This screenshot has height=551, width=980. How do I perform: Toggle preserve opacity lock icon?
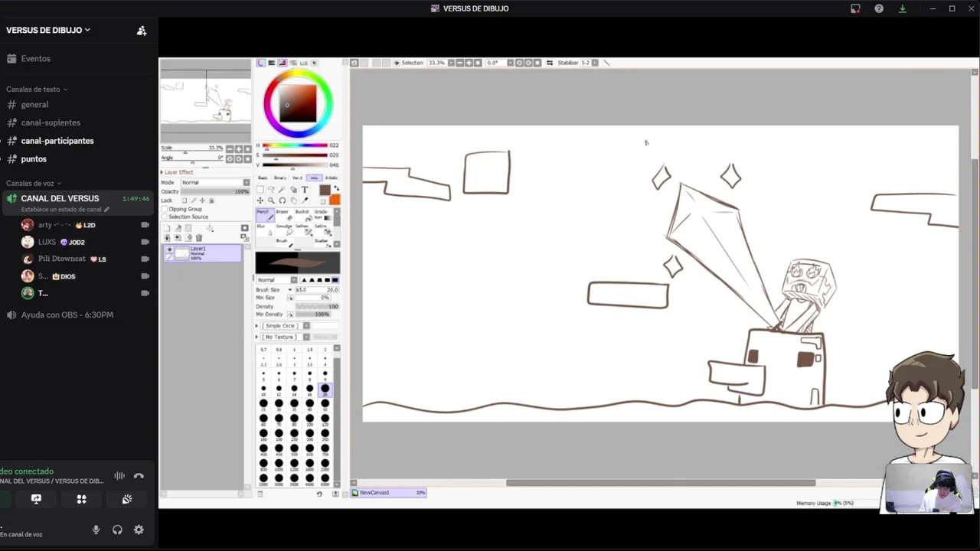[185, 201]
